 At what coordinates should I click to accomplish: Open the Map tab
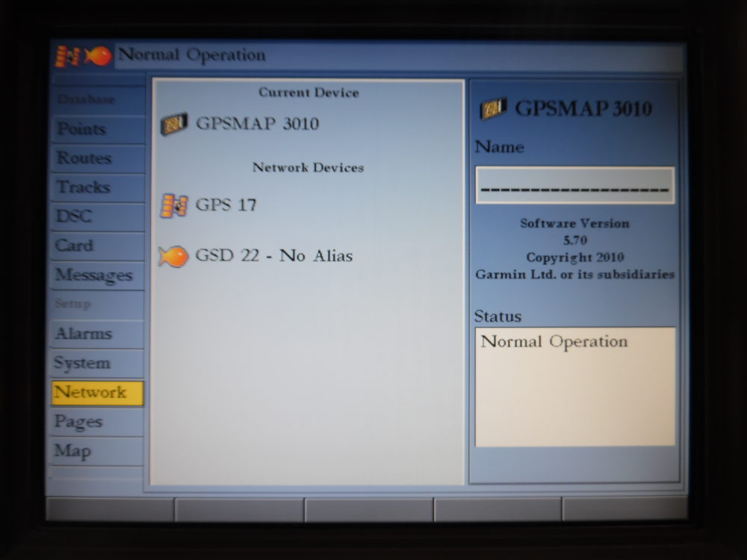pos(97,452)
